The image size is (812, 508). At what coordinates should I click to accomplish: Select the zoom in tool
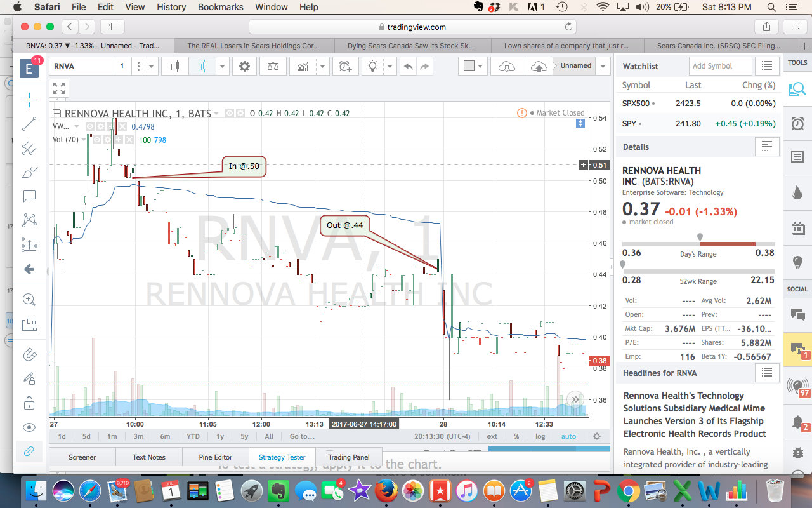pyautogui.click(x=29, y=300)
